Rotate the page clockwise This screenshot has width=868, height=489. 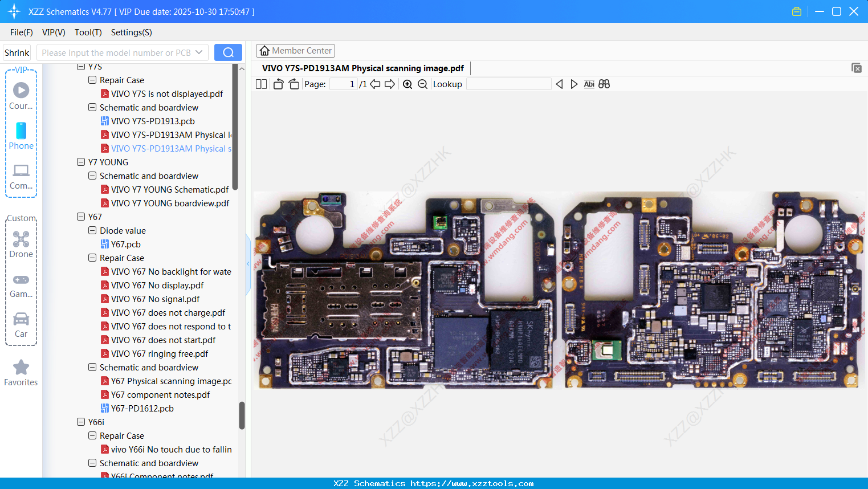coord(294,84)
